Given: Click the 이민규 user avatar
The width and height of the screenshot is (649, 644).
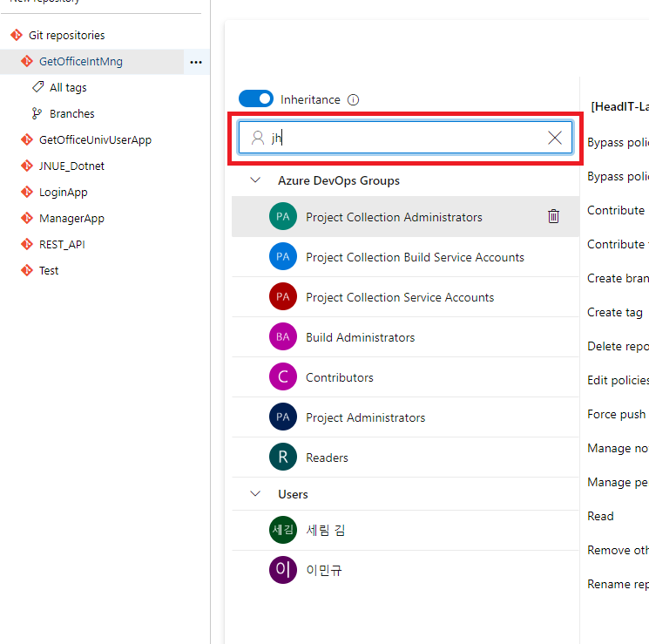Looking at the screenshot, I should [283, 570].
